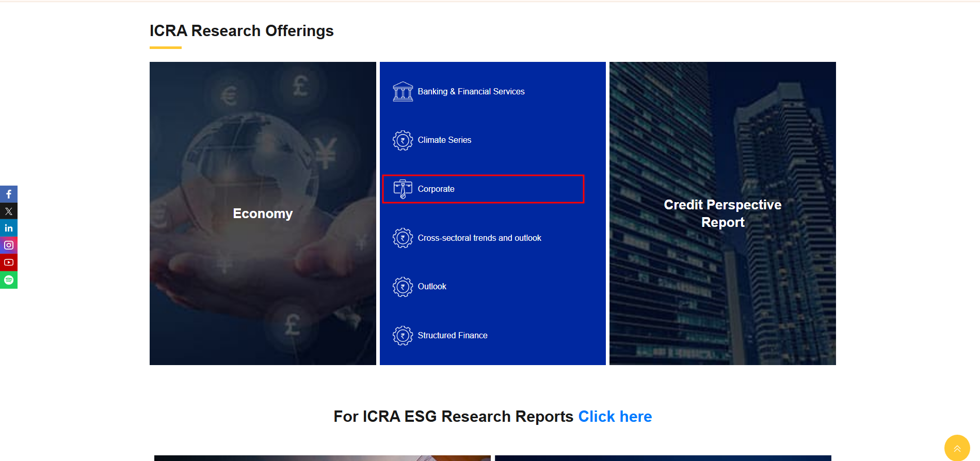Click the Instagram social icon

(9, 245)
